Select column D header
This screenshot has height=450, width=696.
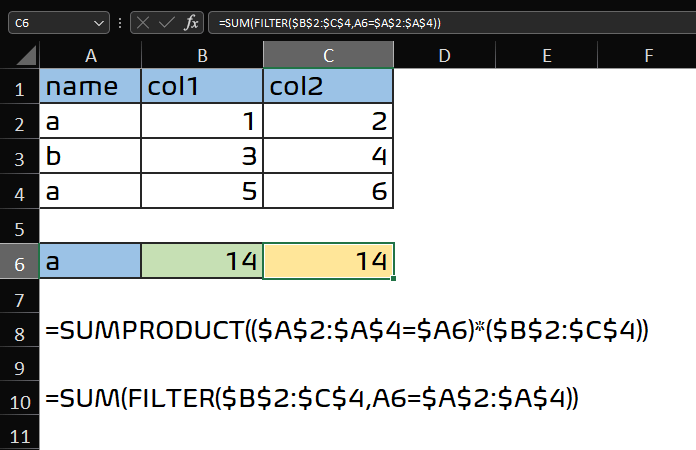(x=444, y=55)
